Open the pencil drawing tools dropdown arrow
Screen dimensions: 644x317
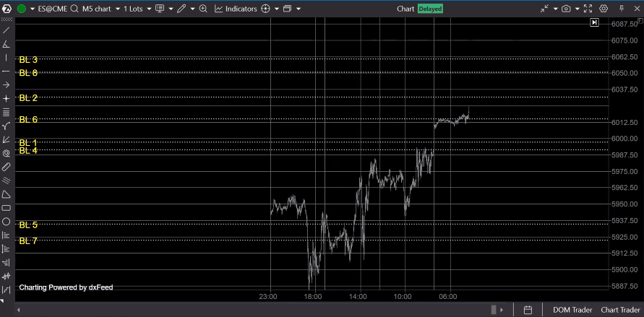(192, 9)
